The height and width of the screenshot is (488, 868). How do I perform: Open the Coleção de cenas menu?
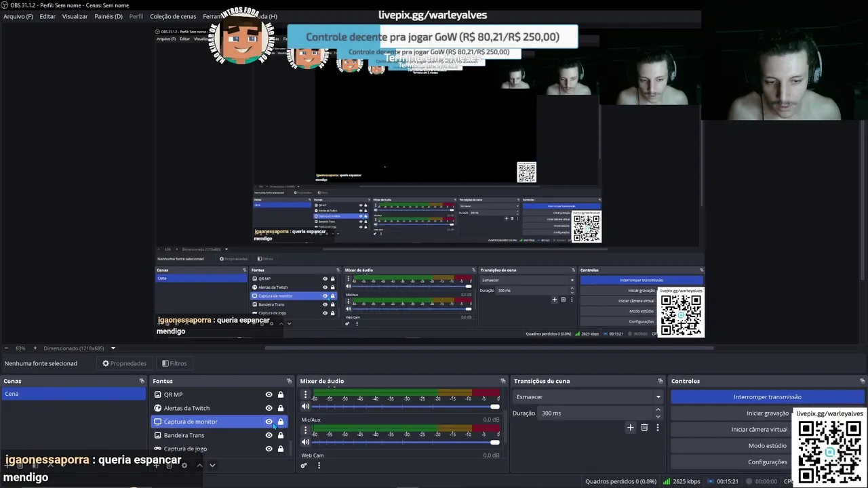[x=173, y=16]
